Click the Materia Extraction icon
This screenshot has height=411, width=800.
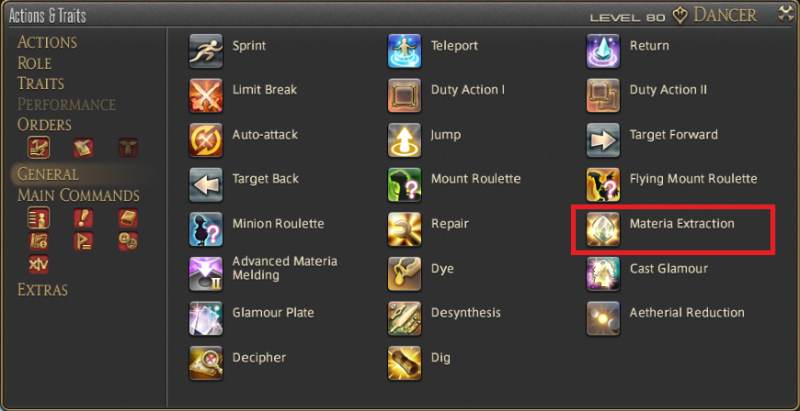pyautogui.click(x=603, y=229)
